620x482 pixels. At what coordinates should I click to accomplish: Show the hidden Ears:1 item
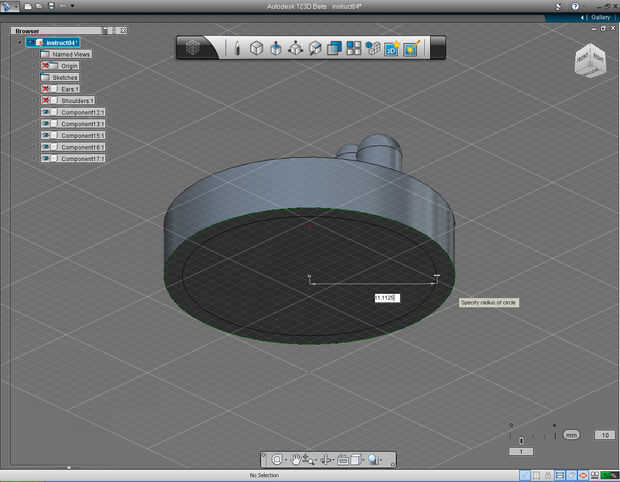pos(46,89)
